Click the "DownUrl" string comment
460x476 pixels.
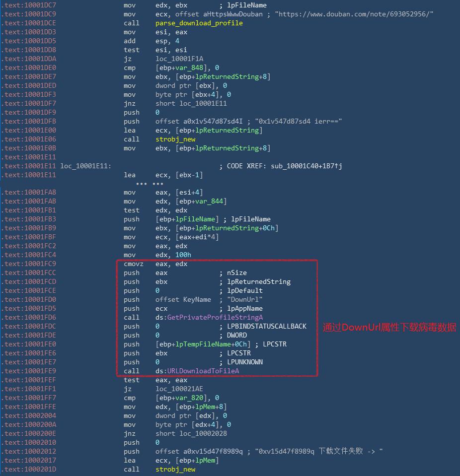coord(245,299)
